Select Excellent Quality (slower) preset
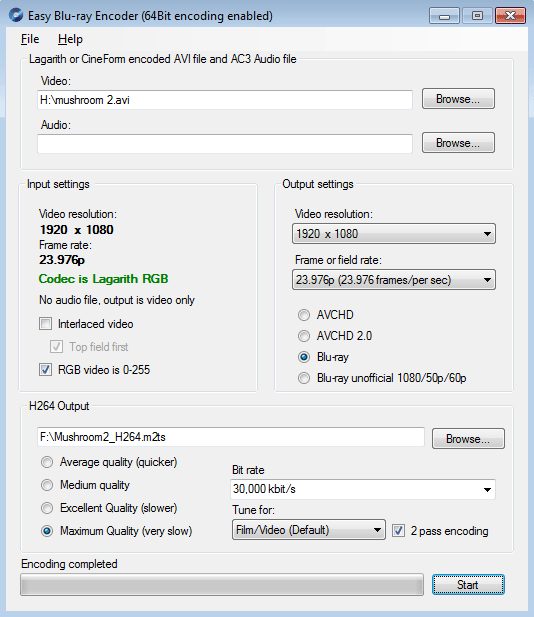Viewport: 534px width, 617px height. pos(47,508)
